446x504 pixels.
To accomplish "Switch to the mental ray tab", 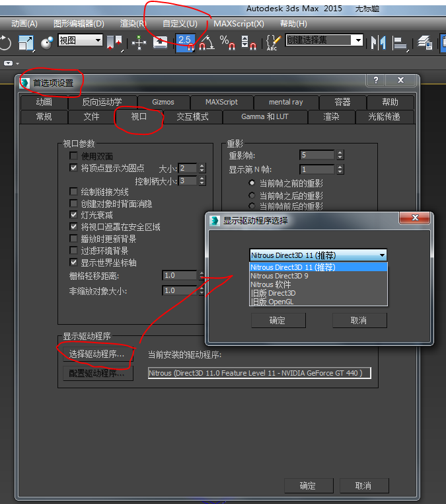I will [x=286, y=103].
